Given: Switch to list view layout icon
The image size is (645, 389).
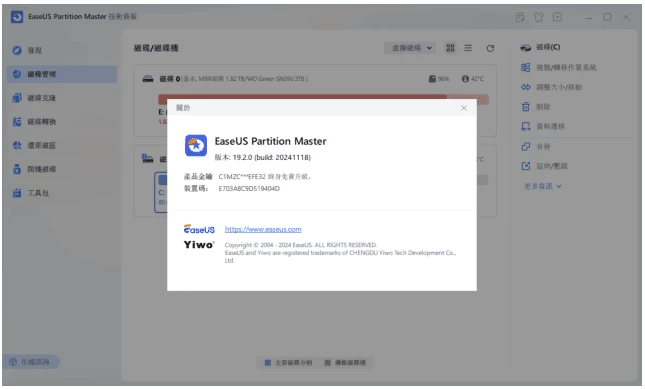Looking at the screenshot, I should [468, 48].
